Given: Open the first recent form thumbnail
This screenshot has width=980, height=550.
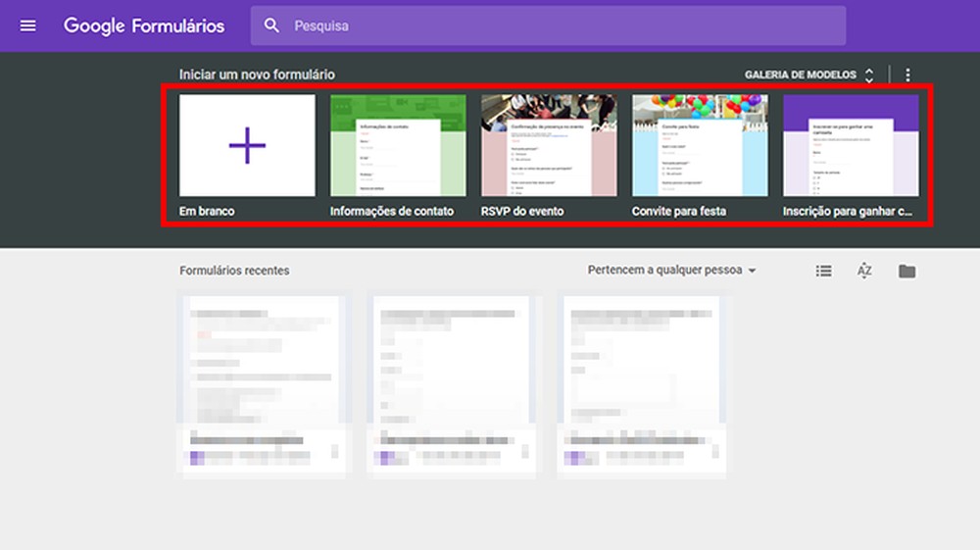Looking at the screenshot, I should point(261,382).
